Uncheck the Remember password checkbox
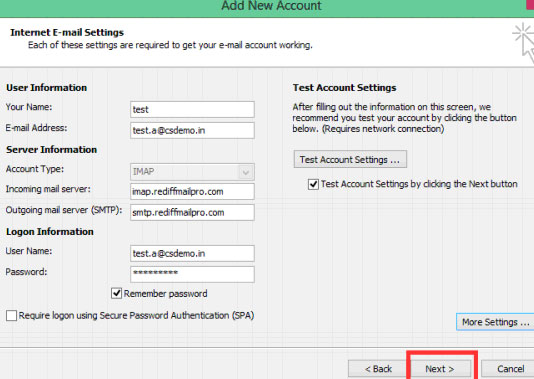This screenshot has height=379, width=534. [x=116, y=293]
